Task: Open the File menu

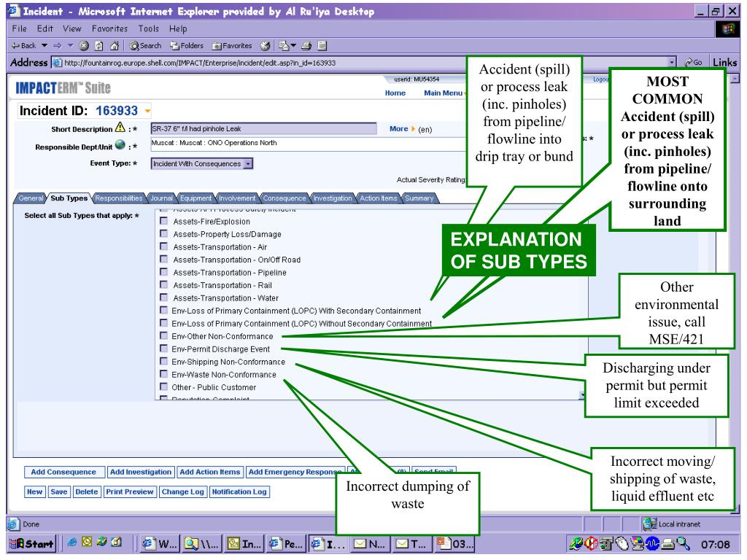Action: click(20, 28)
